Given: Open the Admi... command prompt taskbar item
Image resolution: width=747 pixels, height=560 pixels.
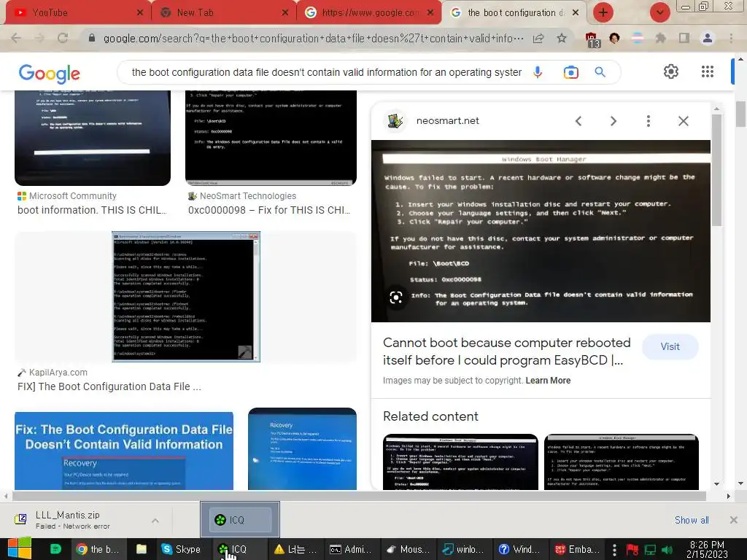Looking at the screenshot, I should tap(350, 549).
